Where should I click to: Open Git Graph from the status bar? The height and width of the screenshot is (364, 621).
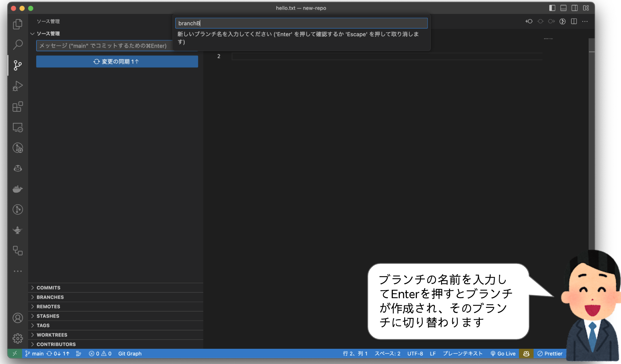point(130,353)
